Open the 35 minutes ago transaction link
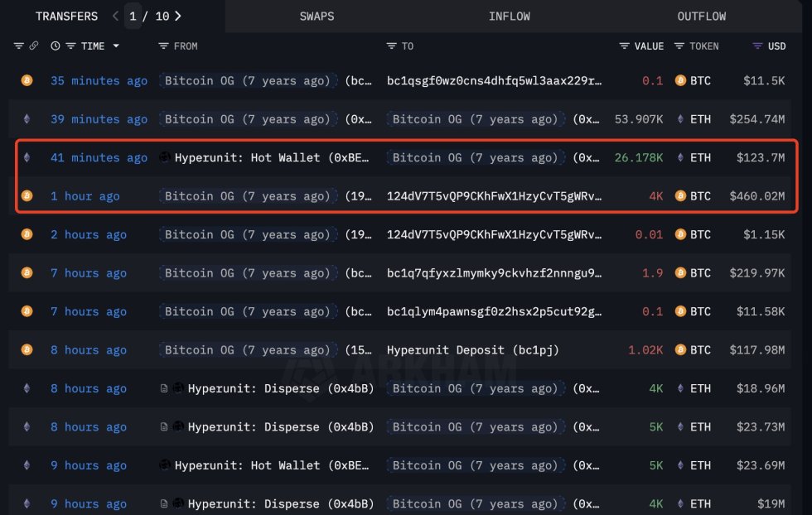 coord(99,80)
